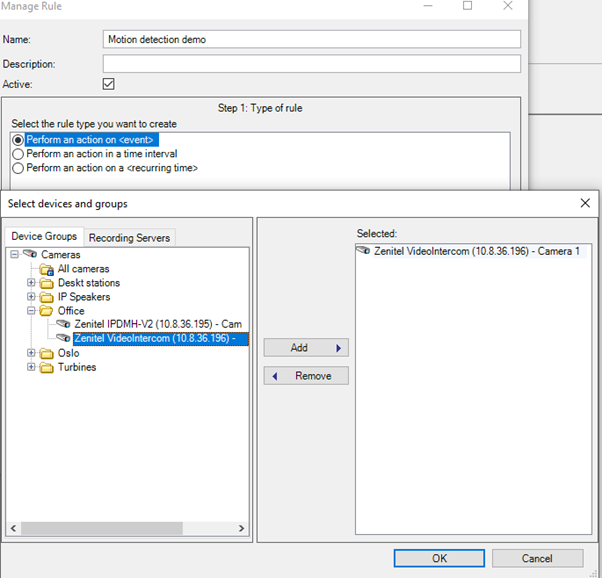Click the Oslo label
This screenshot has height=578, width=602.
[x=68, y=353]
